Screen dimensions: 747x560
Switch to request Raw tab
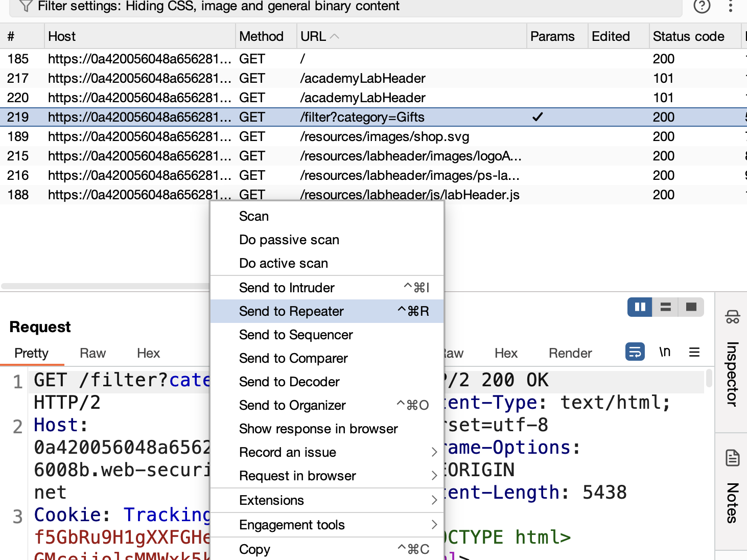tap(92, 353)
